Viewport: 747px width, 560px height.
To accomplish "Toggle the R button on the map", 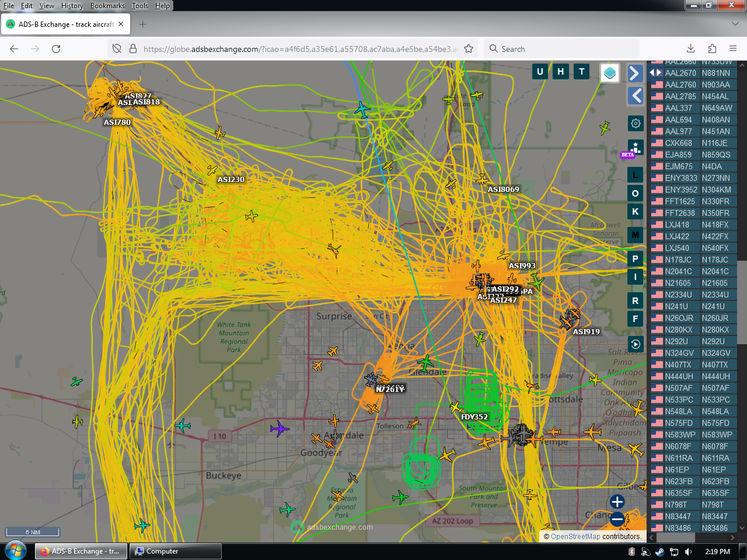I will [x=636, y=301].
